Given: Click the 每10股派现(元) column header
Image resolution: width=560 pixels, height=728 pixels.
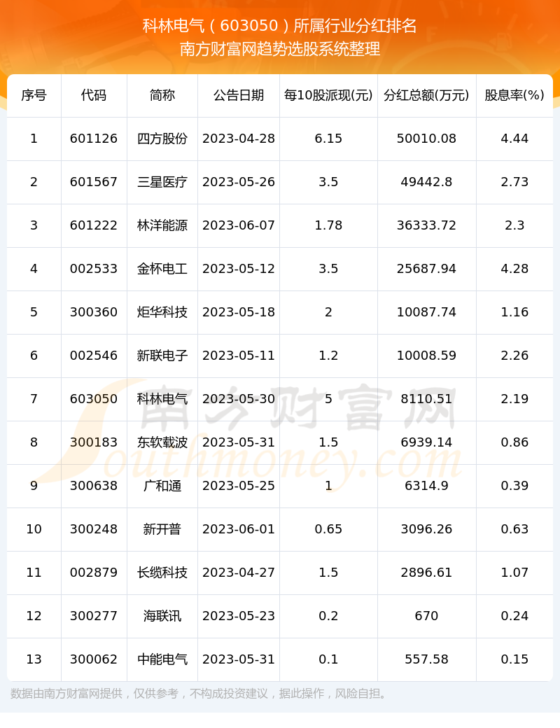Looking at the screenshot, I should point(328,95).
